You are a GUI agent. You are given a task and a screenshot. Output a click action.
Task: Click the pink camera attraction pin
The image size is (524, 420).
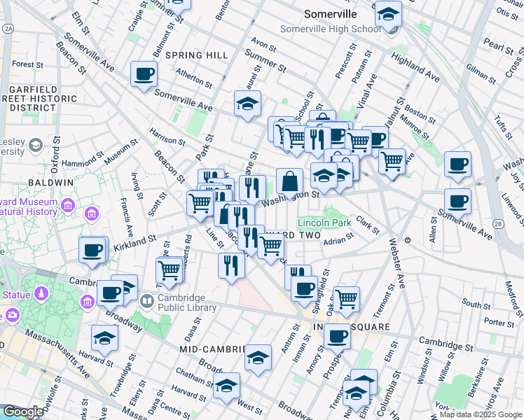click(13, 316)
